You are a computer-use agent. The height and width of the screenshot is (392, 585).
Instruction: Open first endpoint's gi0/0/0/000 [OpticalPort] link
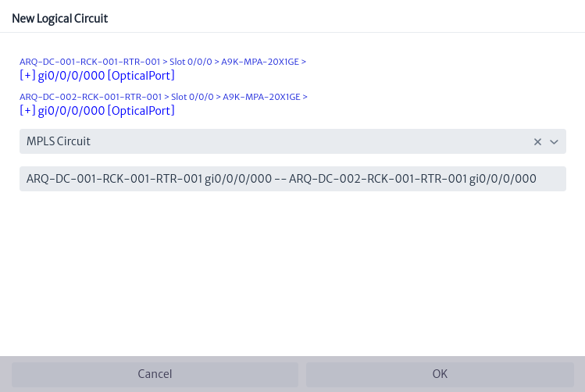click(x=106, y=76)
